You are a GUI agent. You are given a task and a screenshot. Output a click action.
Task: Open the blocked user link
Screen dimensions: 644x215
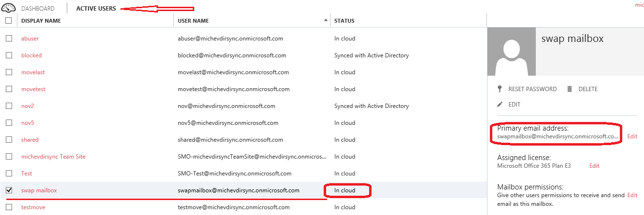pos(31,55)
